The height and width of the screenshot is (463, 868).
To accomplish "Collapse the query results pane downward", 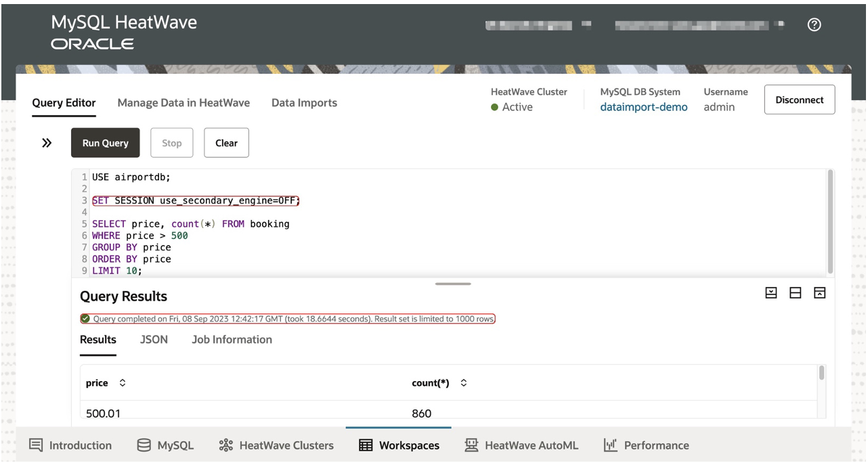I will 772,292.
